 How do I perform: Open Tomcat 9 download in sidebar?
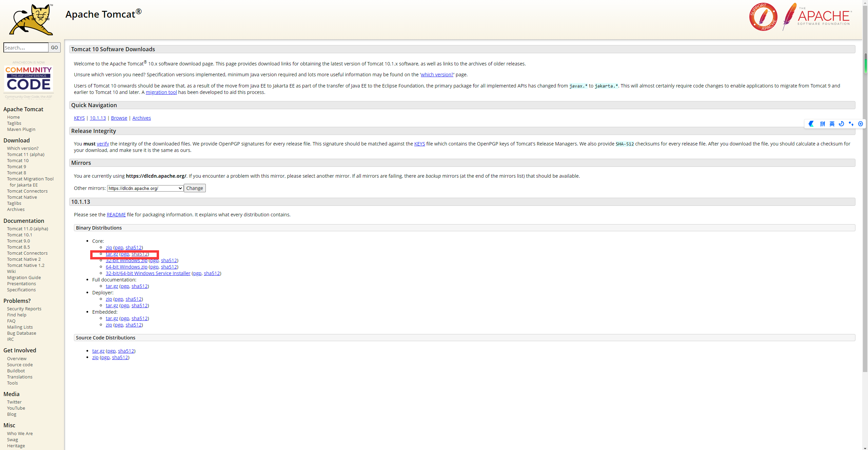[16, 167]
